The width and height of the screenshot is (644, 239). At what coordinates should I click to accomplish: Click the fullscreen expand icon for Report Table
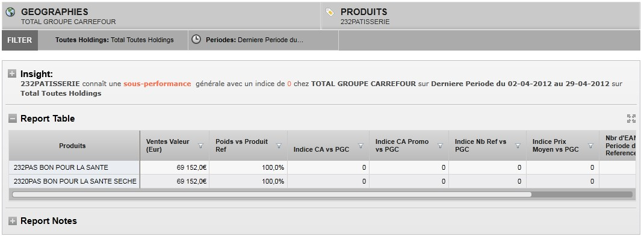click(x=631, y=119)
